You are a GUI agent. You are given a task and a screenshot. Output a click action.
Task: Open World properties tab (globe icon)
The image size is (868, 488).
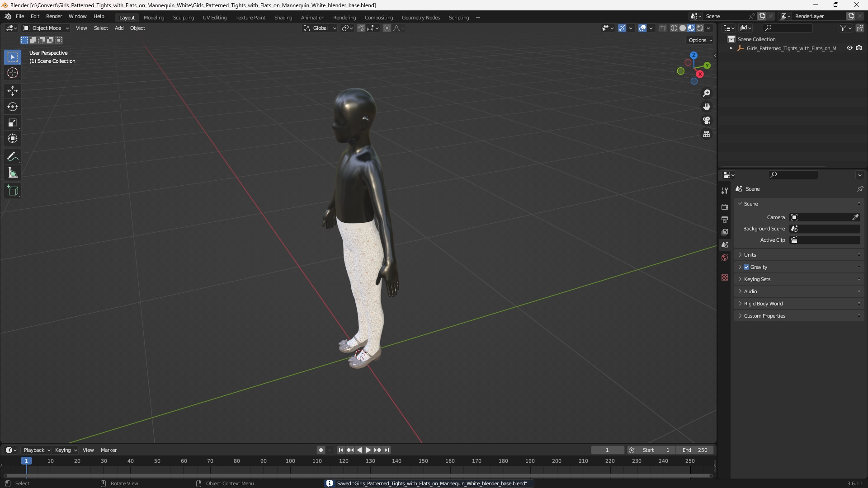(725, 258)
